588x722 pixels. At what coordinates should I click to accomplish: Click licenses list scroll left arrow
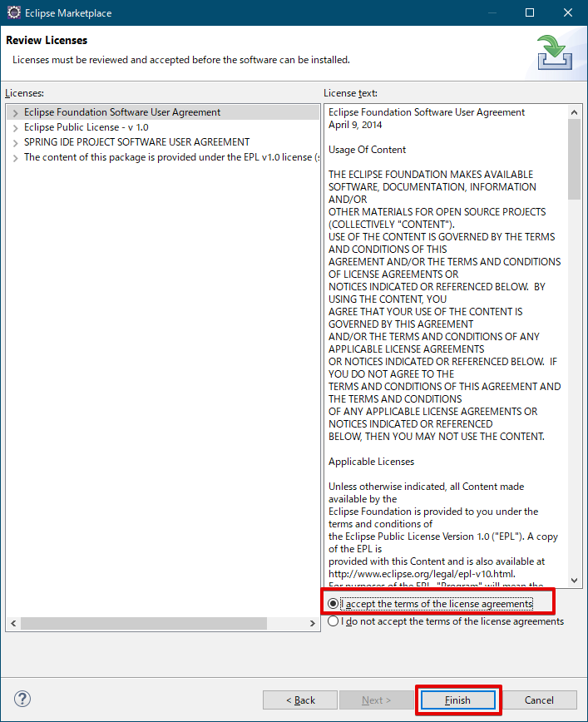[13, 624]
